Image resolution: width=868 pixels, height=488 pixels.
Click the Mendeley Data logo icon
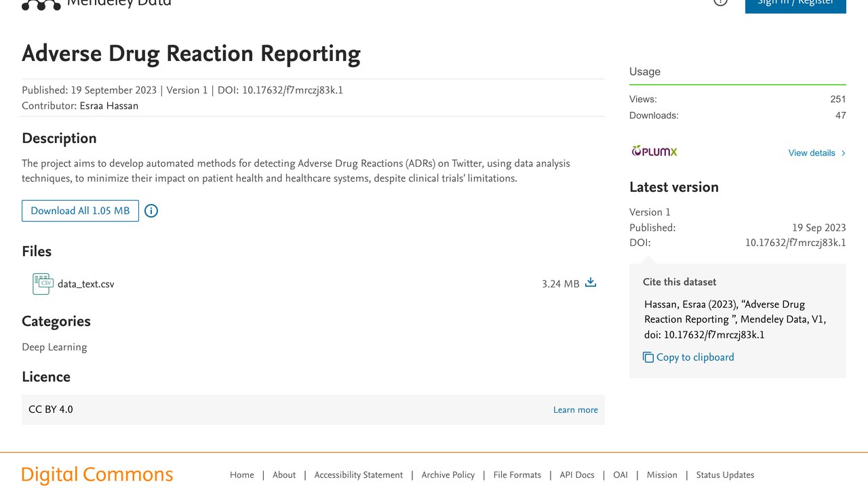coord(41,5)
